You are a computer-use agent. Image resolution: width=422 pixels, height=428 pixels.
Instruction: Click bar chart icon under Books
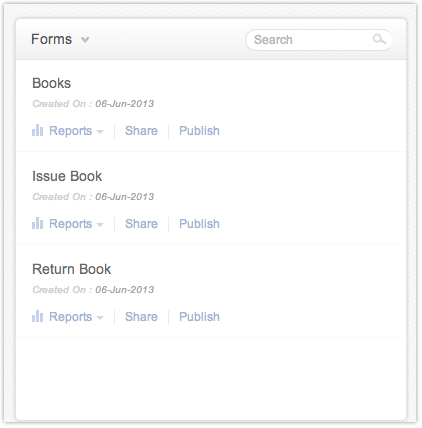38,130
